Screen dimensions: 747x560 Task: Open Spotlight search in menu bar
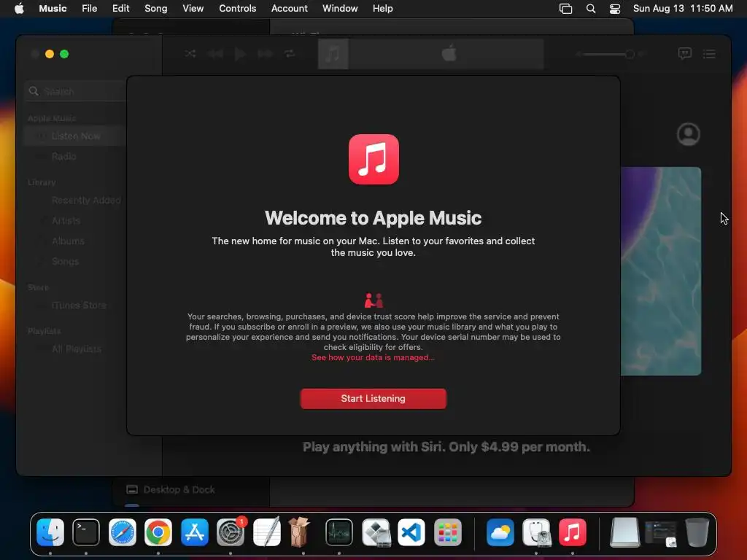click(591, 9)
